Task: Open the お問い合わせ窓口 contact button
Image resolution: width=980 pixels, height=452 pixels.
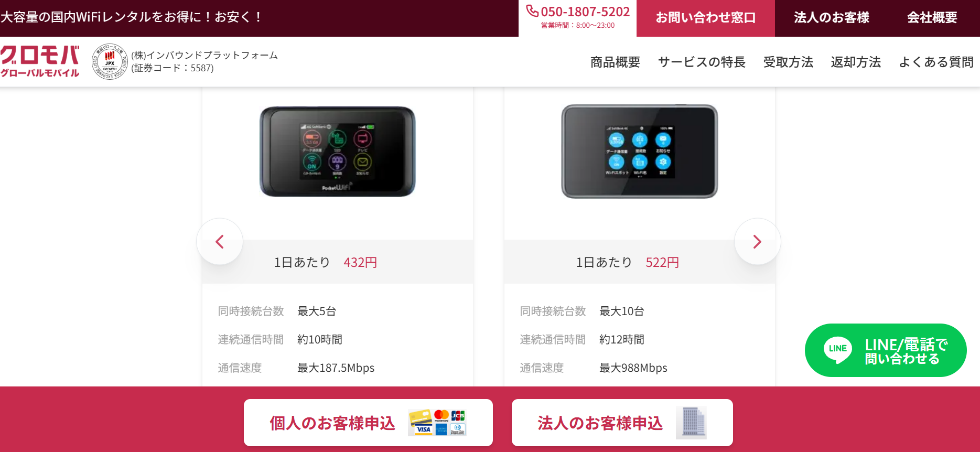Action: (x=706, y=18)
